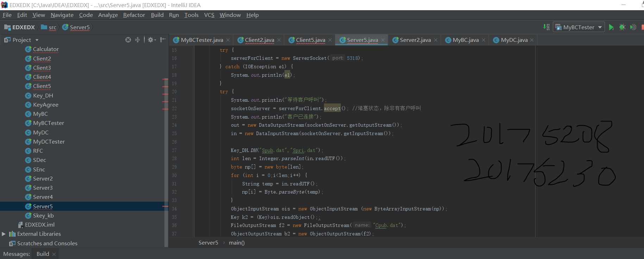This screenshot has height=259, width=644.
Task: Open the Refactor menu
Action: tap(134, 15)
